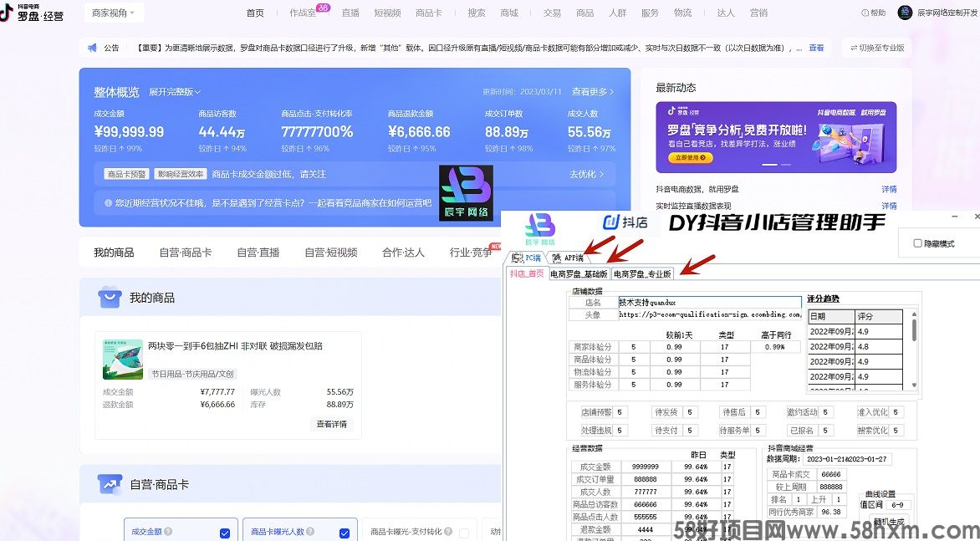Uncheck the 商品卡曝光人数 metric checkbox
This screenshot has height=541, width=980.
pyautogui.click(x=344, y=533)
